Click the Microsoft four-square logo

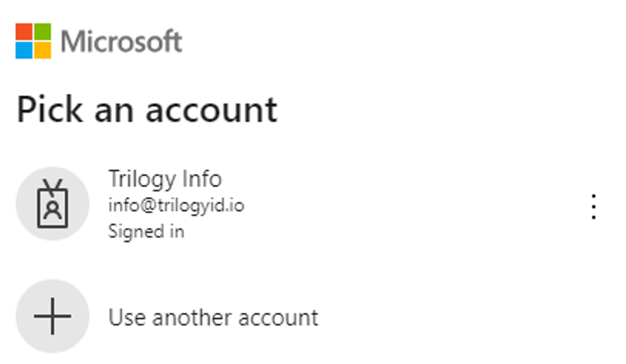(33, 41)
